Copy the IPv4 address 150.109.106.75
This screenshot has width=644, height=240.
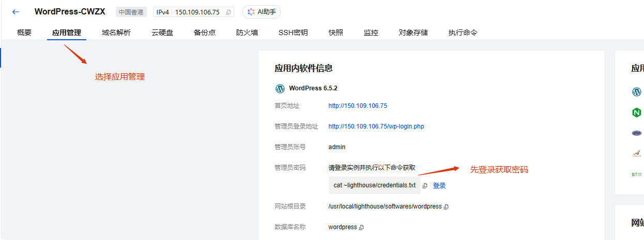pyautogui.click(x=229, y=12)
